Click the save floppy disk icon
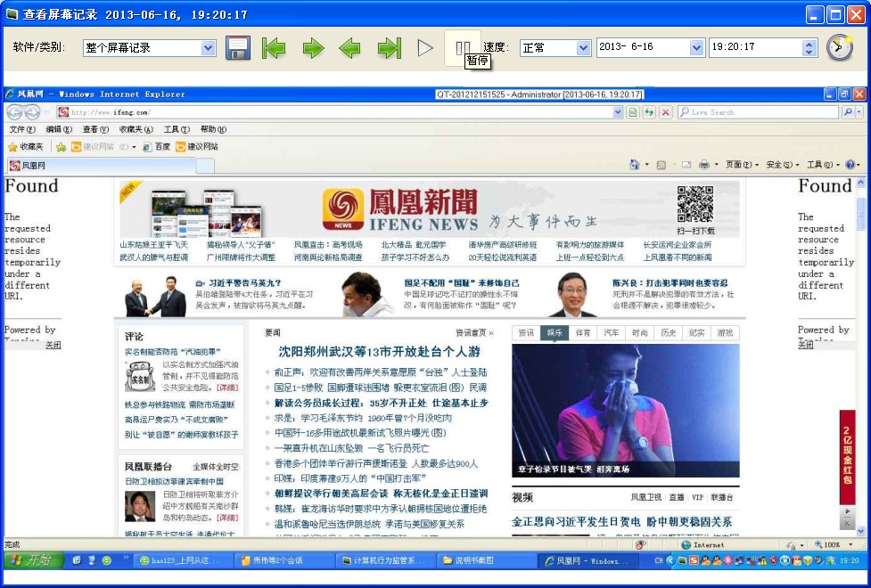This screenshot has height=588, width=871. [238, 48]
